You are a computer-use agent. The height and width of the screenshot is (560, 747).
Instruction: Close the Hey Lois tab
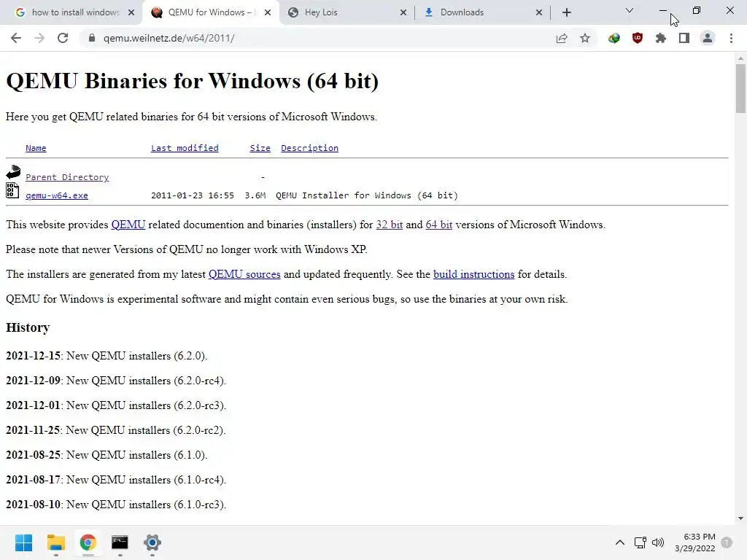tap(403, 12)
